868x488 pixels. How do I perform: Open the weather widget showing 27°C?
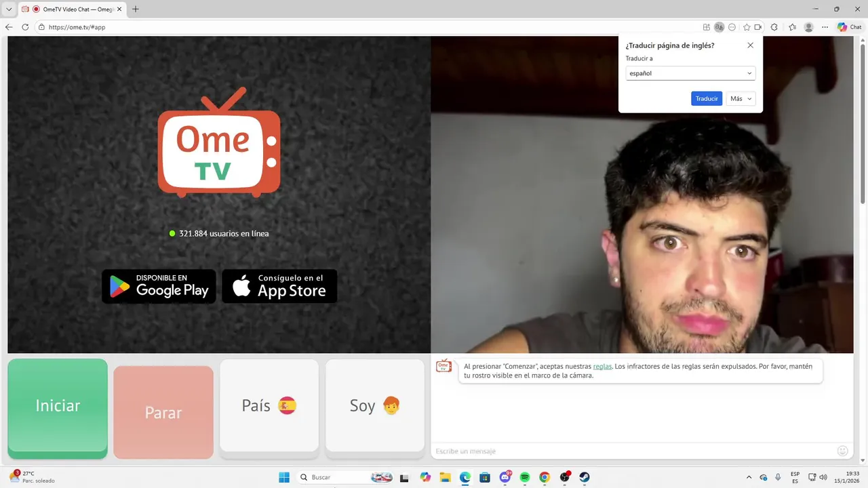(x=32, y=476)
